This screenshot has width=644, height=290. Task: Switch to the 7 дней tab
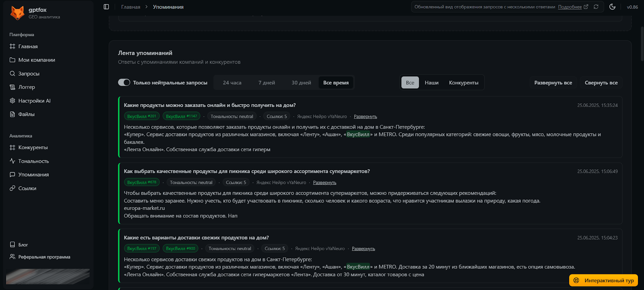click(266, 83)
